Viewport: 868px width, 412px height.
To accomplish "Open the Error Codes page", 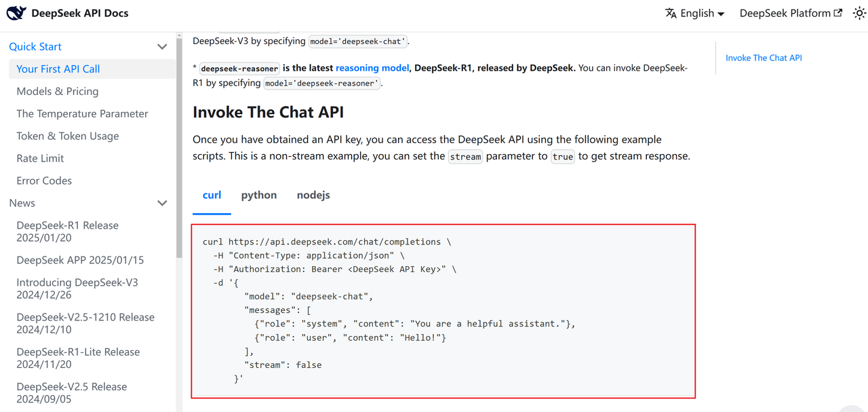I will (44, 181).
